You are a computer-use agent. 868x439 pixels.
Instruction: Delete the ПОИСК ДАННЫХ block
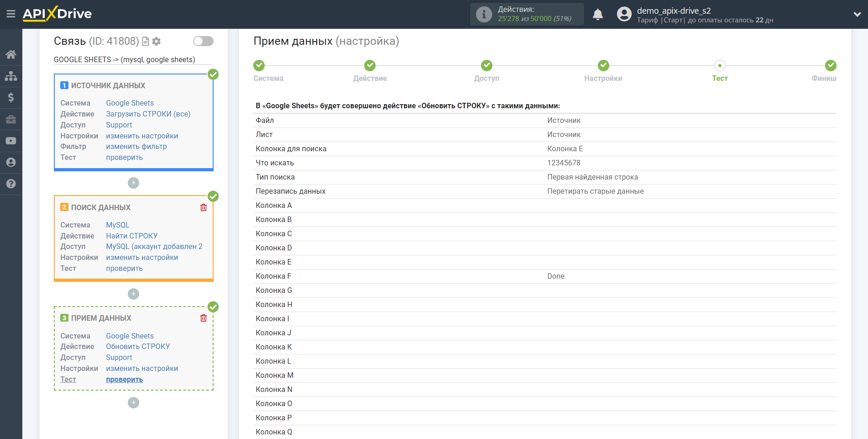pyautogui.click(x=204, y=207)
